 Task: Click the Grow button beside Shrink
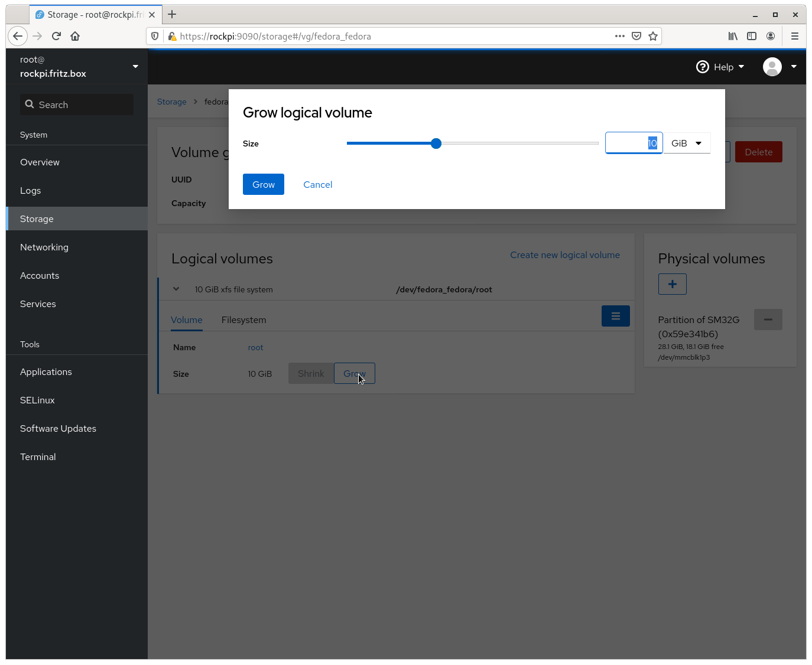(x=355, y=373)
